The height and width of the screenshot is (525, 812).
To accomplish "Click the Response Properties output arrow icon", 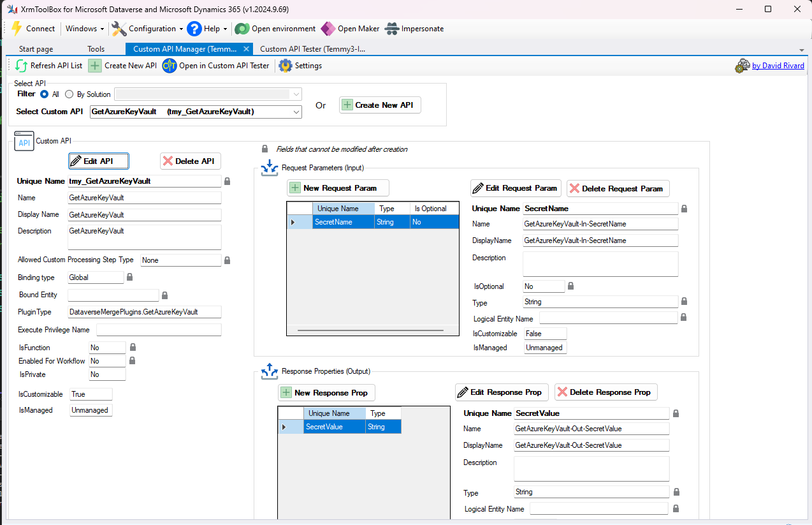I will pos(269,371).
